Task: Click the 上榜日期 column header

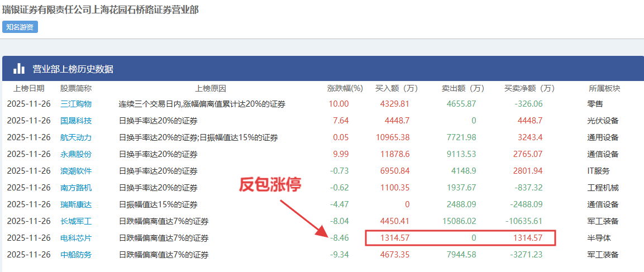Action: pos(28,88)
